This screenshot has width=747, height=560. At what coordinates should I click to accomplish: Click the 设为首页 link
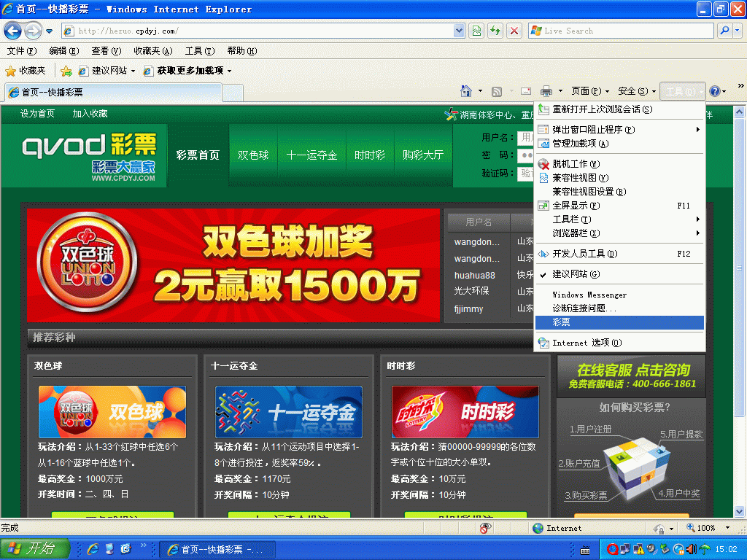[37, 114]
